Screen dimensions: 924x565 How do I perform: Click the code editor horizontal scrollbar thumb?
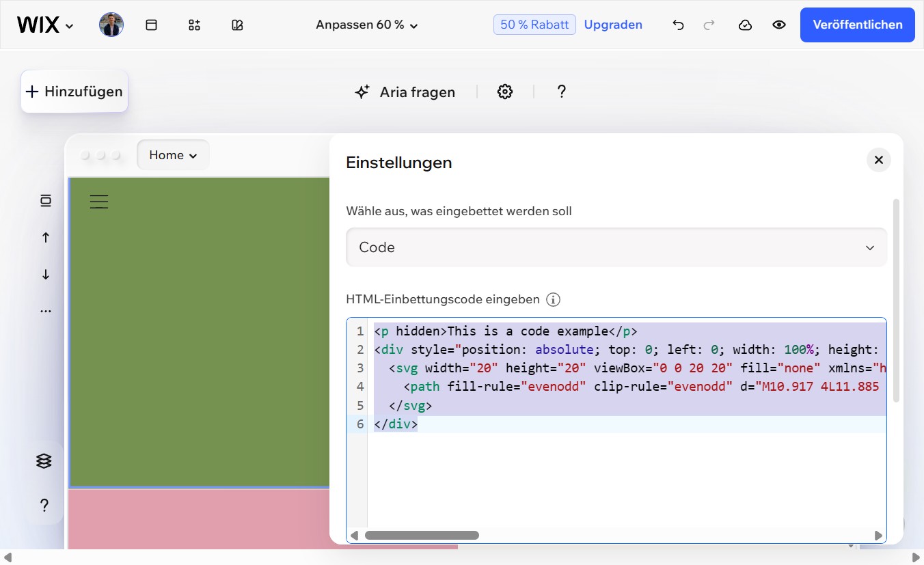422,536
